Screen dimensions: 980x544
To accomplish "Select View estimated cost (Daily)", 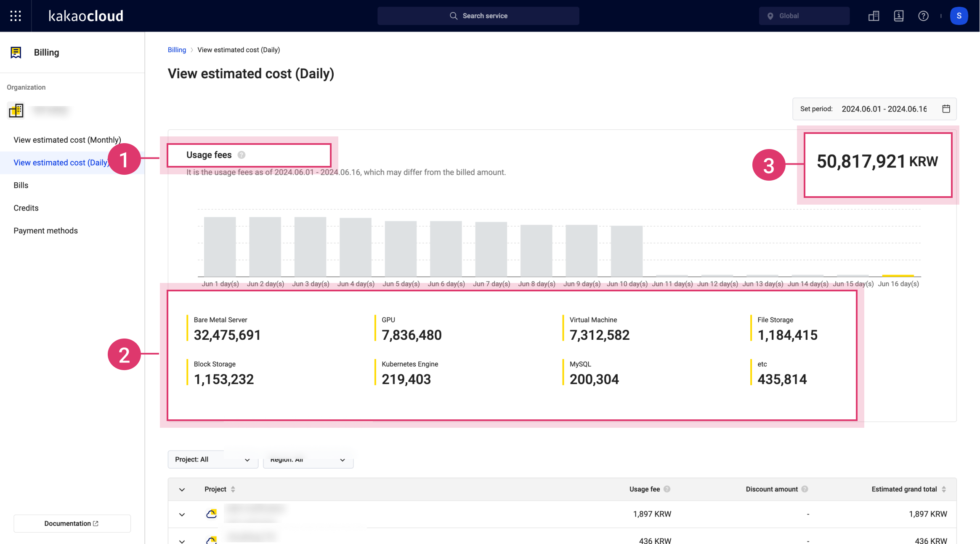I will click(x=62, y=163).
